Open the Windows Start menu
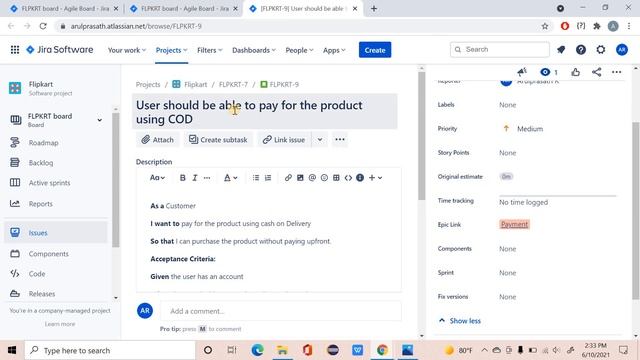Image resolution: width=640 pixels, height=360 pixels. click(12, 350)
